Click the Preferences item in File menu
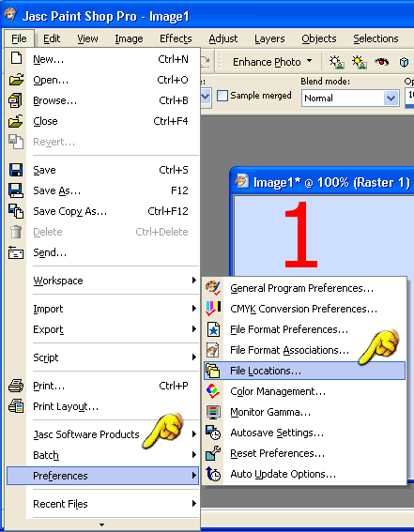This screenshot has height=532, width=414. point(103,476)
